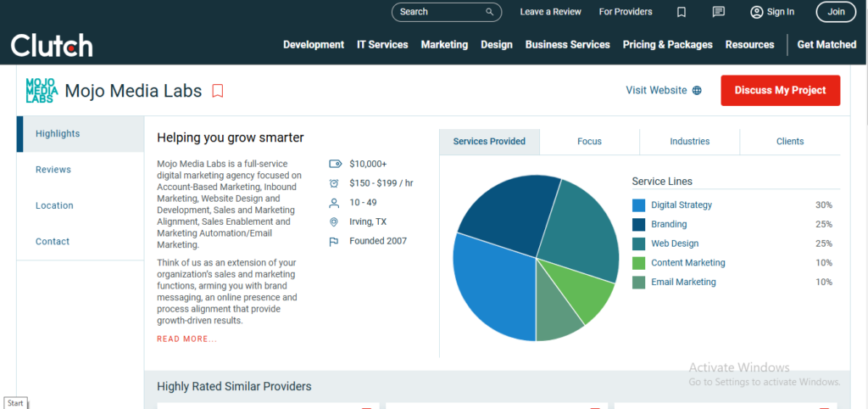Click the Email Marketing service label
Image resolution: width=868 pixels, height=409 pixels.
click(x=683, y=283)
